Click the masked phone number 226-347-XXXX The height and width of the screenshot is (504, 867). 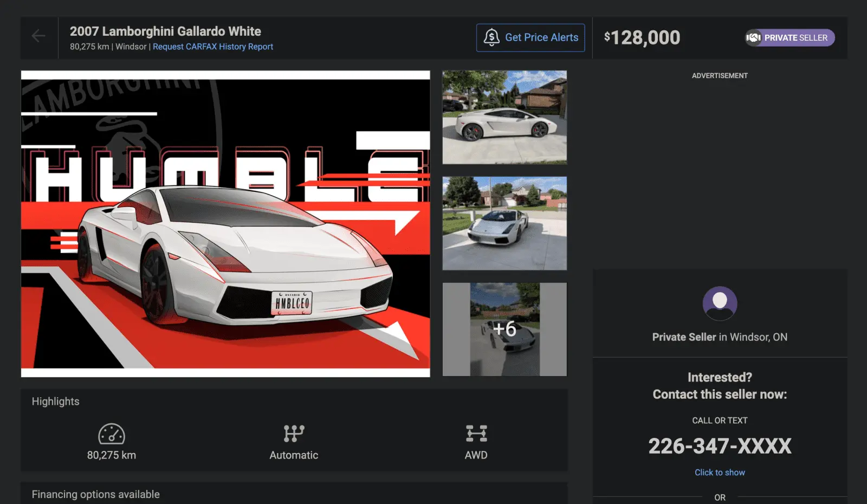720,446
